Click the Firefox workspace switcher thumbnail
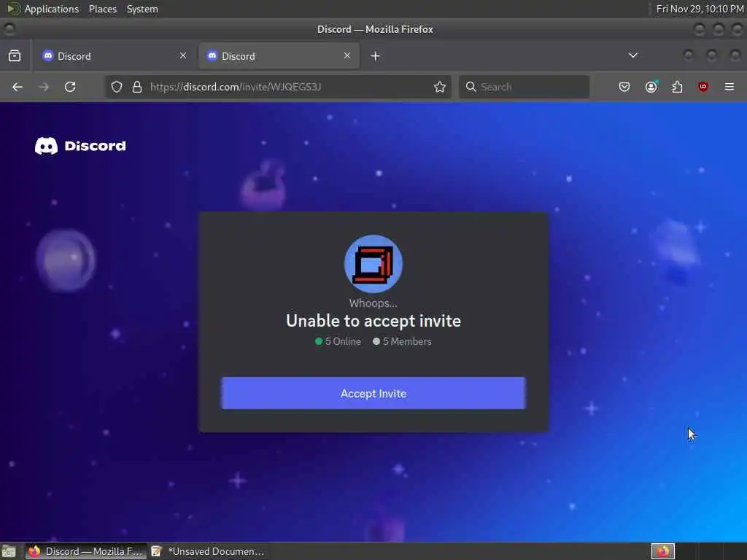This screenshot has height=560, width=747. coord(663,551)
